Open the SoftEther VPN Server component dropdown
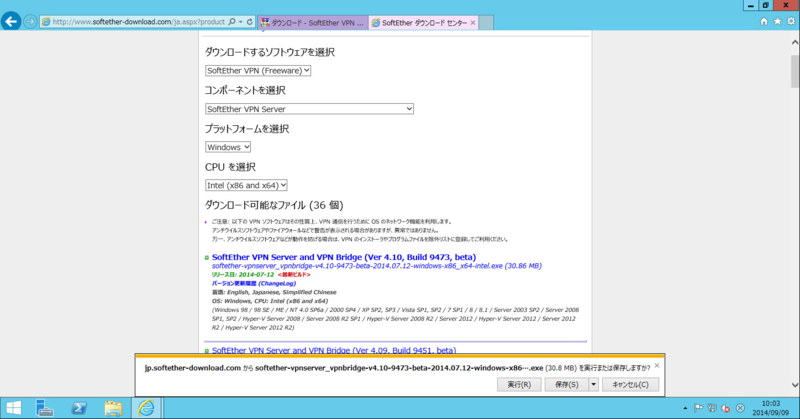The height and width of the screenshot is (419, 800). 309,109
